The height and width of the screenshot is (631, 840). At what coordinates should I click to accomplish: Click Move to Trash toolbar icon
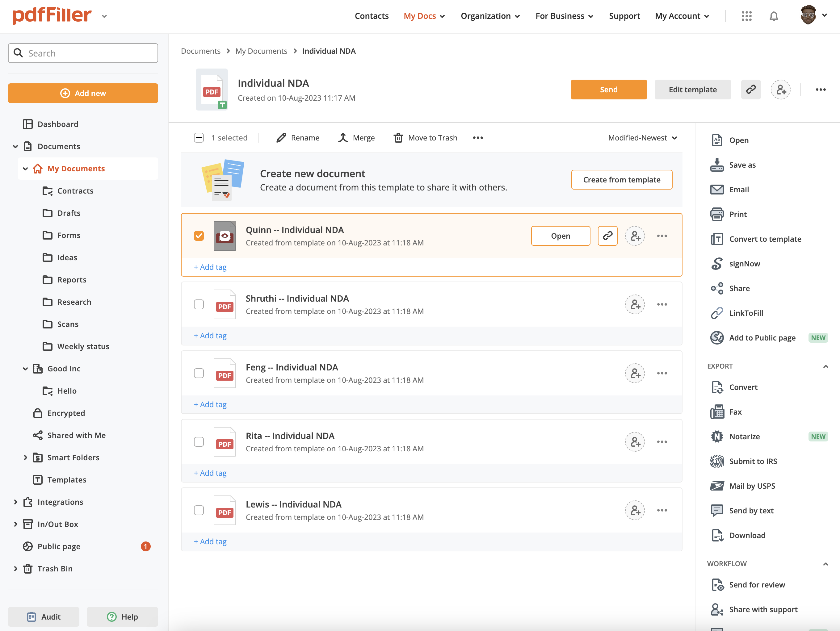398,138
